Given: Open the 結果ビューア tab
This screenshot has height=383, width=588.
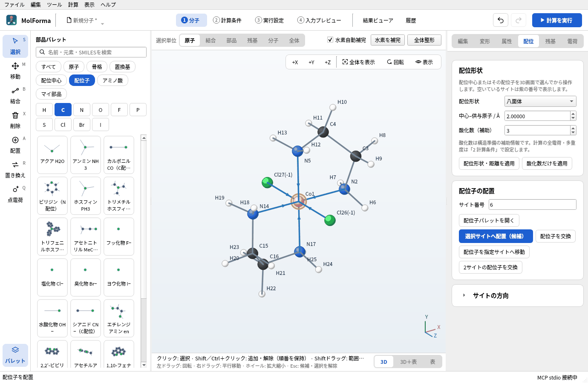Looking at the screenshot, I should 378,20.
